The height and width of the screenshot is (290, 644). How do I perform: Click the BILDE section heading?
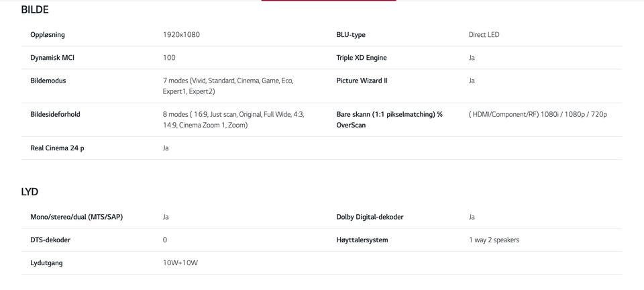click(x=35, y=10)
